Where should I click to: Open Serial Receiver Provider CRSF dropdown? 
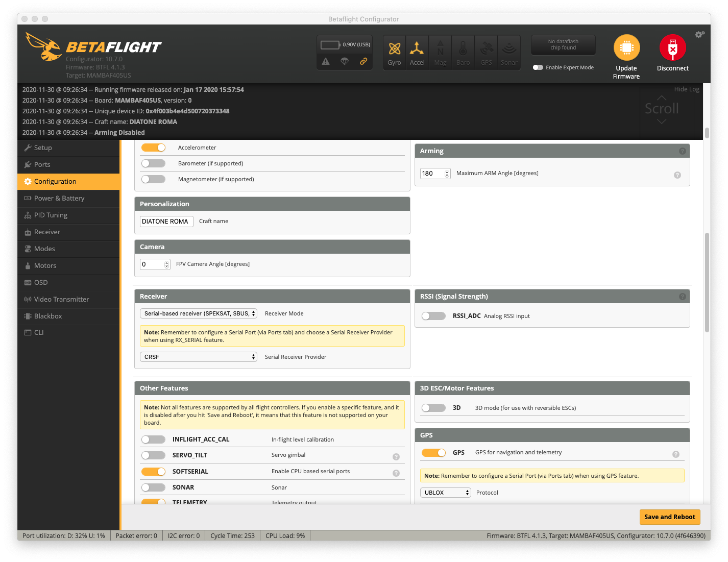click(x=199, y=357)
